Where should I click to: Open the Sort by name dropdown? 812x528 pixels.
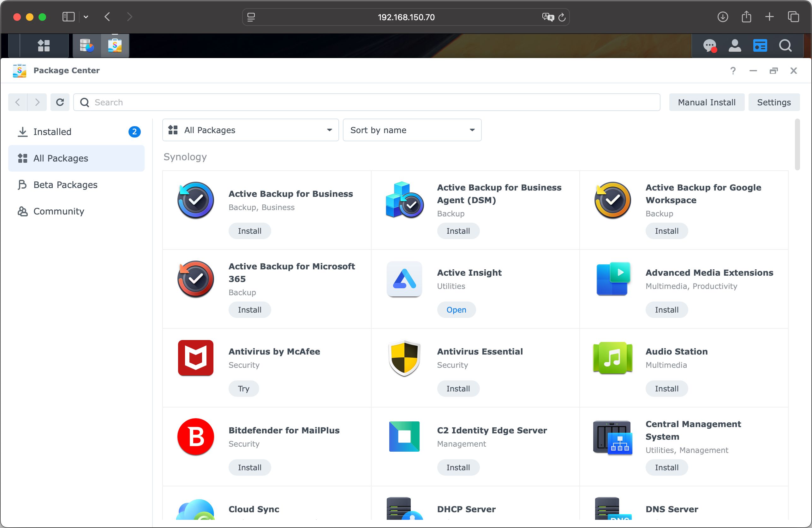pos(412,130)
